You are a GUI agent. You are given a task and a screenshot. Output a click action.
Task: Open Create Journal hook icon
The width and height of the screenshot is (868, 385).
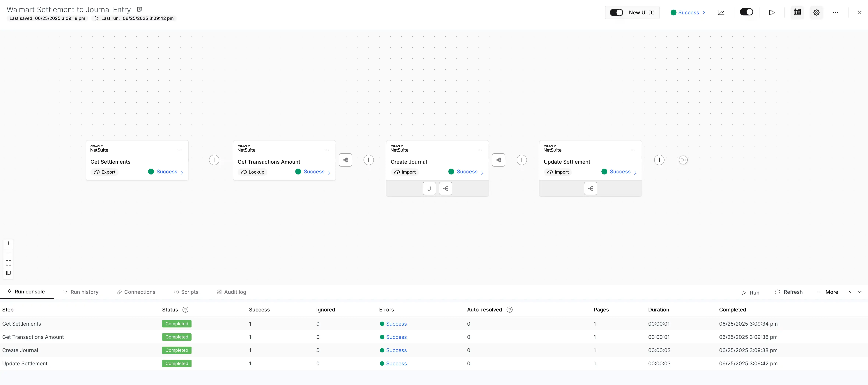(x=429, y=188)
